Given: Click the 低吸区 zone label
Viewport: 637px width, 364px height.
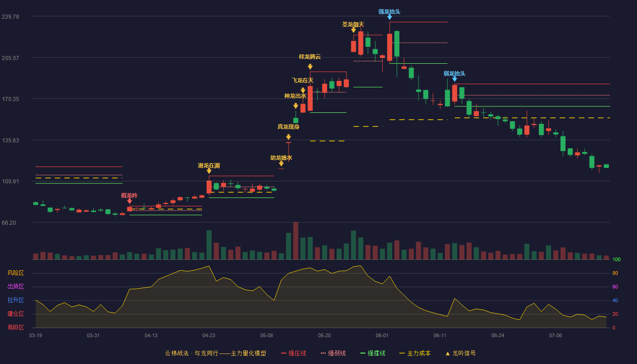Looking at the screenshot, I should (15, 327).
